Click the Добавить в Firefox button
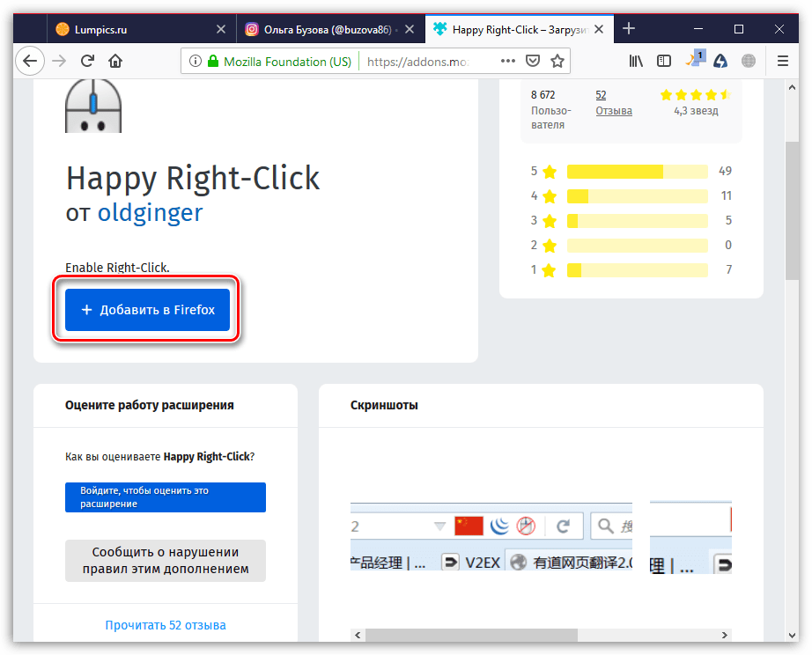 coord(147,310)
